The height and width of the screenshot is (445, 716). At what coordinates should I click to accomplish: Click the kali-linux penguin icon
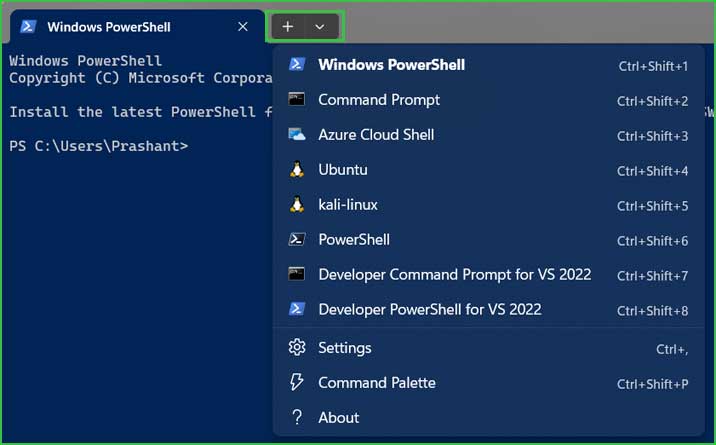pyautogui.click(x=297, y=204)
